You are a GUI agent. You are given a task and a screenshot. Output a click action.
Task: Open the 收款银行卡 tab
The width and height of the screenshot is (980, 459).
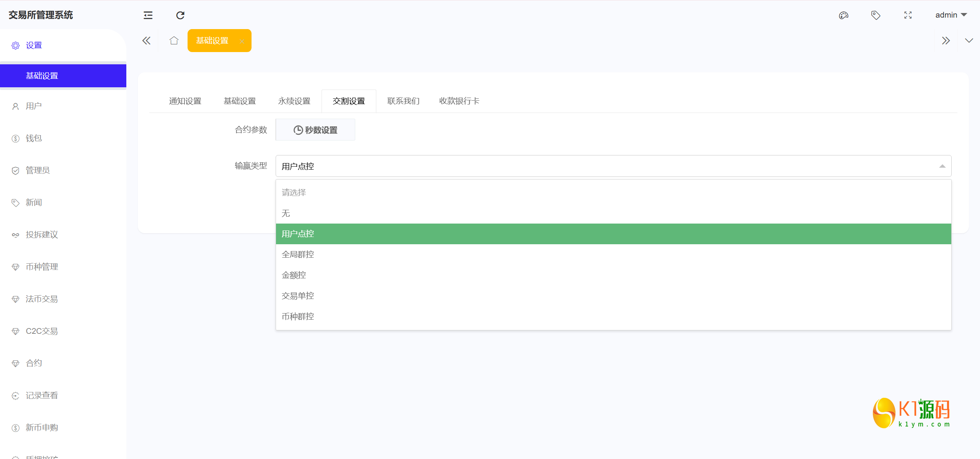[459, 101]
